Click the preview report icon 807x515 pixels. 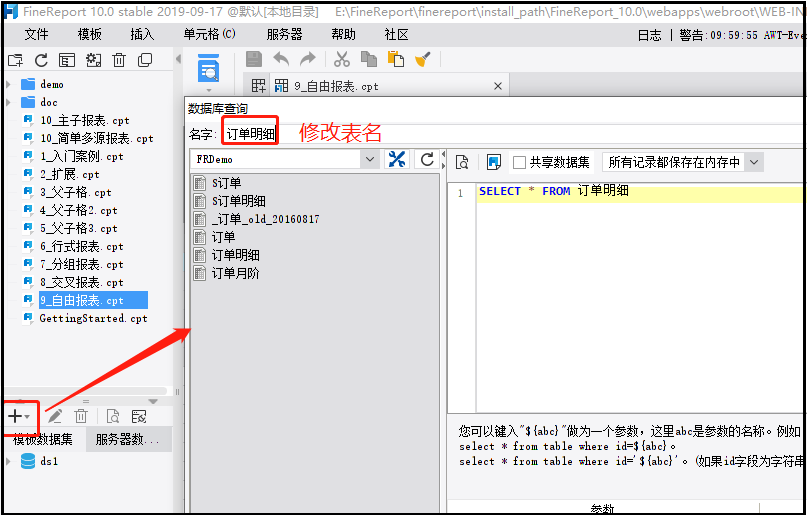tap(208, 68)
